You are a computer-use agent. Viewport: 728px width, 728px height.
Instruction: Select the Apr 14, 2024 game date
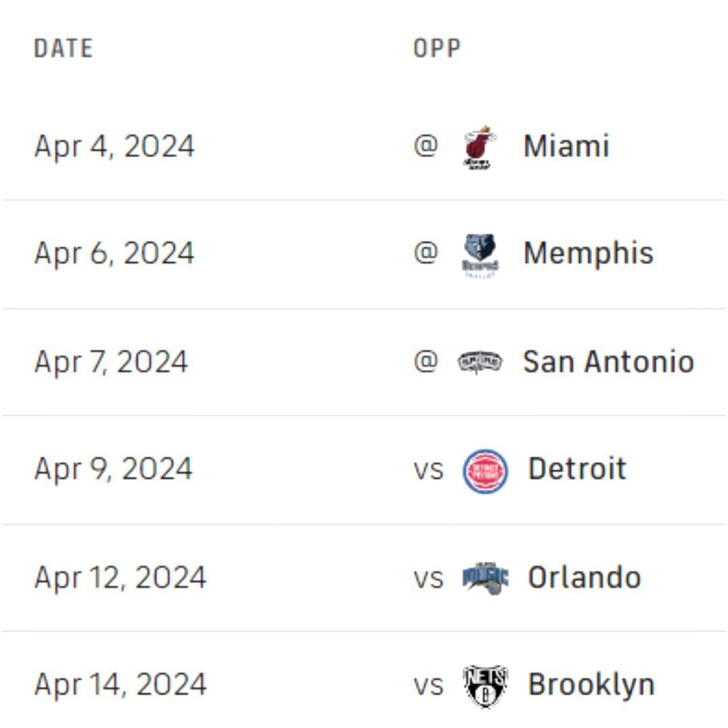pyautogui.click(x=120, y=685)
